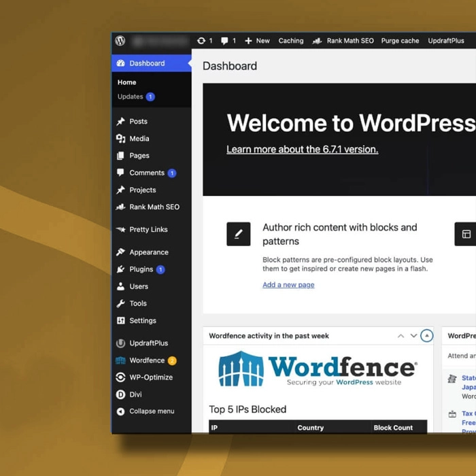The width and height of the screenshot is (476, 476).
Task: Open Pretty Links menu label
Action: click(x=148, y=230)
